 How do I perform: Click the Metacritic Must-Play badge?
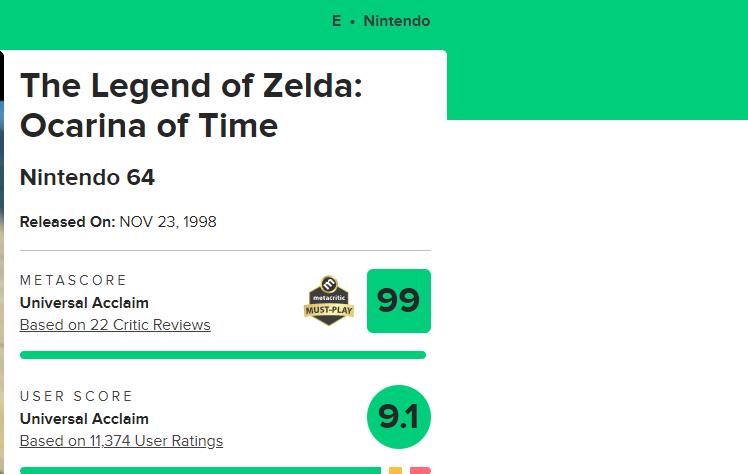(x=329, y=300)
